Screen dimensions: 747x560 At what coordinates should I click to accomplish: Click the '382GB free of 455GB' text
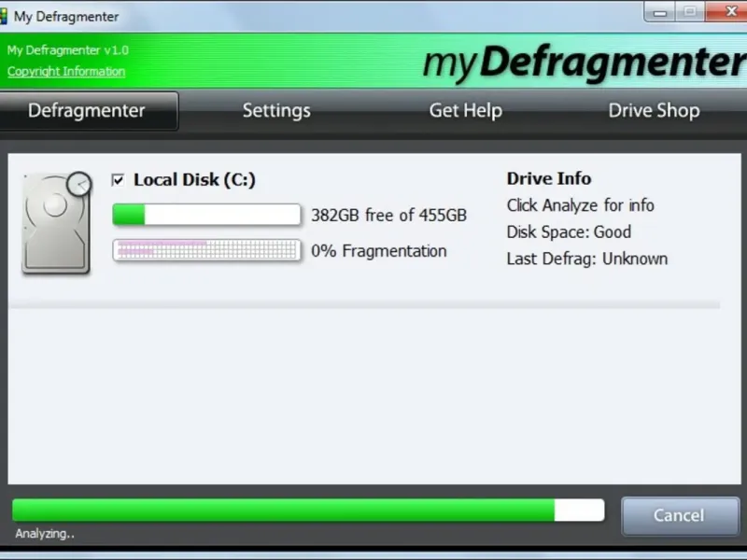(x=388, y=216)
